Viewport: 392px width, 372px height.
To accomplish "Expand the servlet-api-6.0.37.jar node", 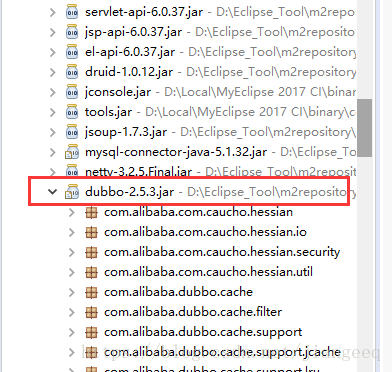I will tap(53, 12).
